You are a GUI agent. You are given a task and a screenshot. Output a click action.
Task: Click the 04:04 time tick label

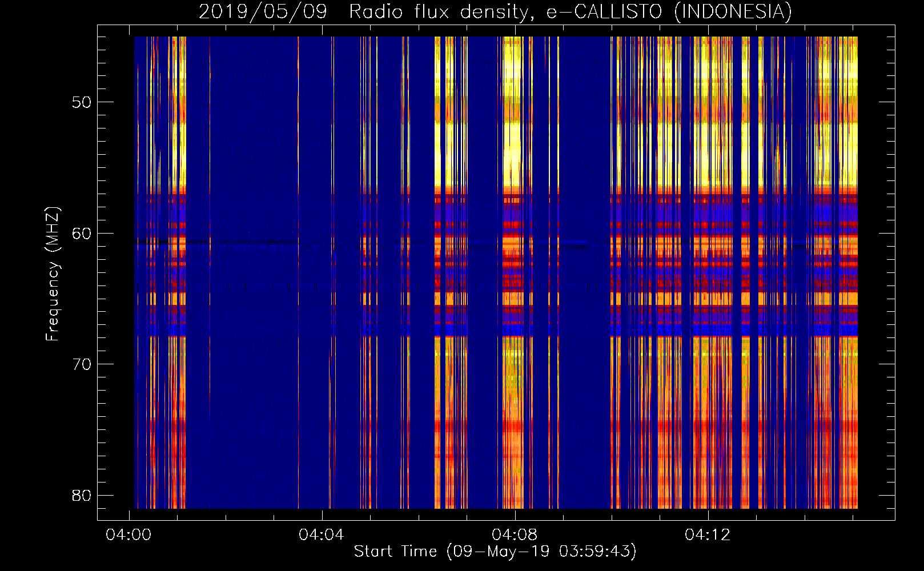pos(322,534)
